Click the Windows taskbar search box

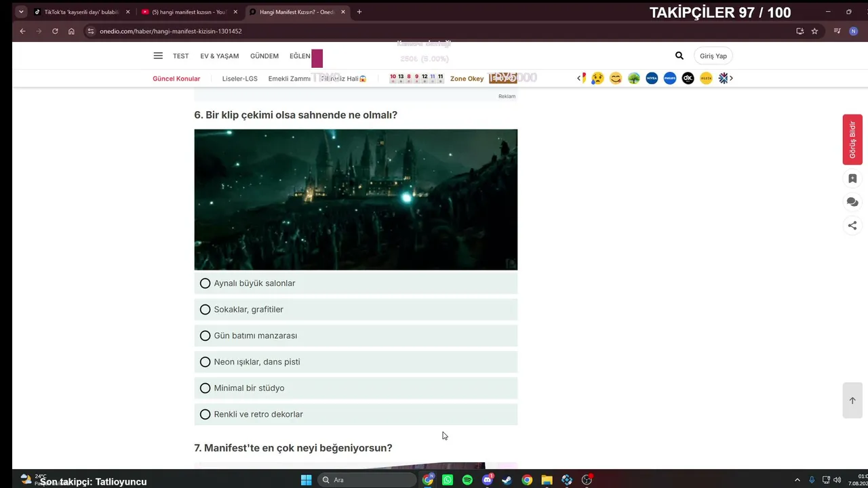[x=367, y=480]
